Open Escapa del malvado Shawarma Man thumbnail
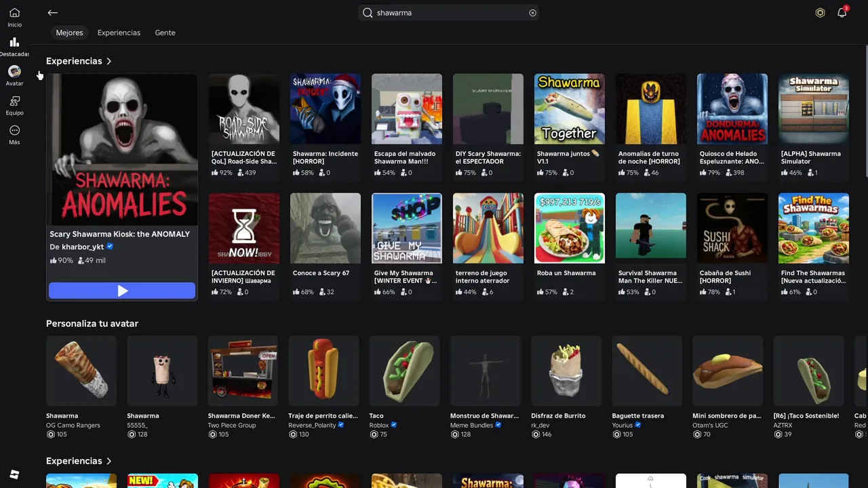Viewport: 868px width, 488px height. 407,109
